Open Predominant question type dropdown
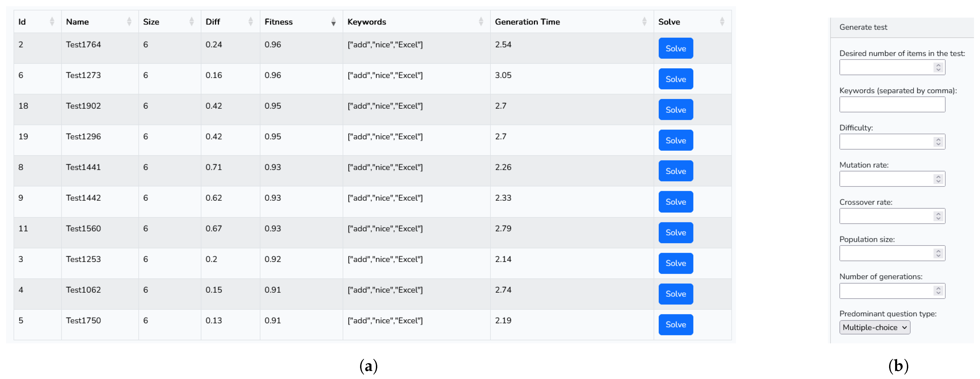The height and width of the screenshot is (379, 980). (875, 328)
